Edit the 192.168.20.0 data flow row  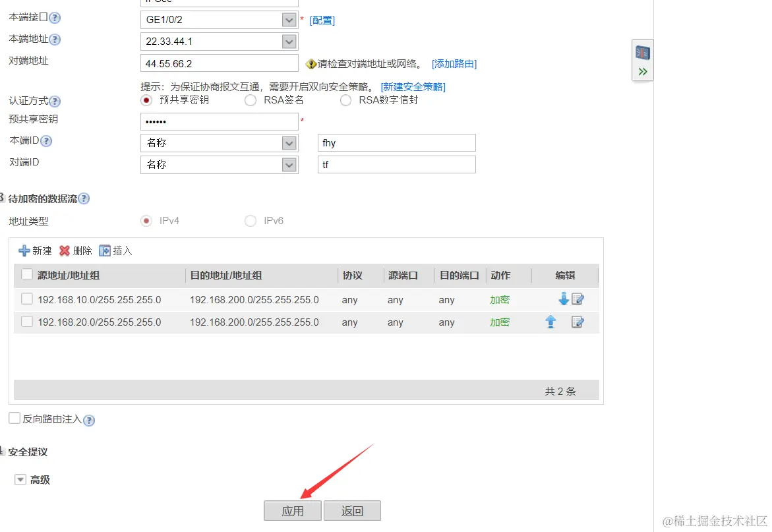[x=578, y=322]
